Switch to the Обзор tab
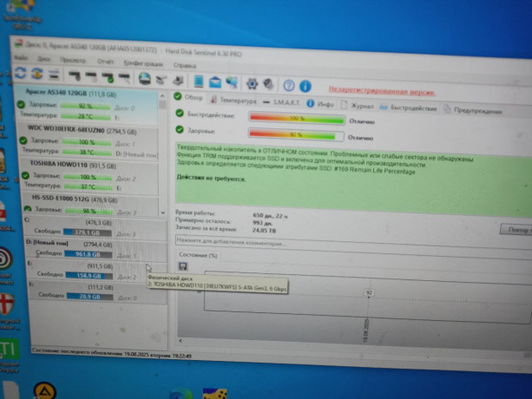Screen dimensions: 532x399 [188, 97]
